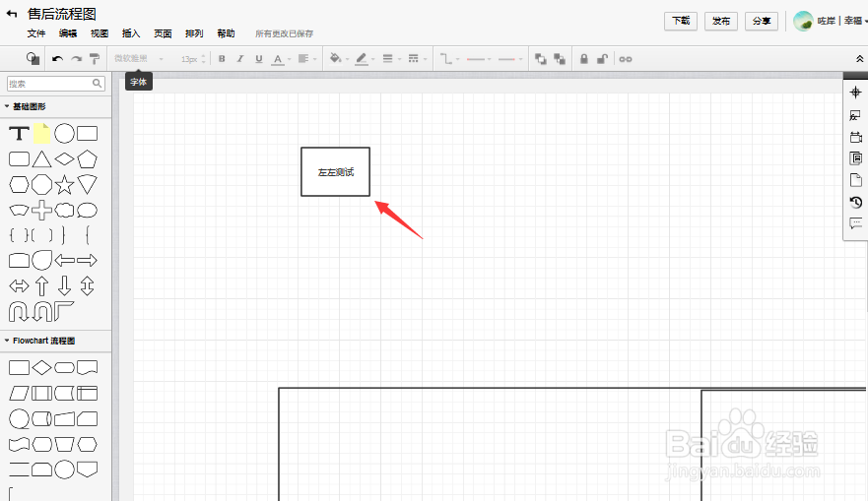Screen dimensions: 868x501
Task: Click the 下载 button
Action: 681,21
